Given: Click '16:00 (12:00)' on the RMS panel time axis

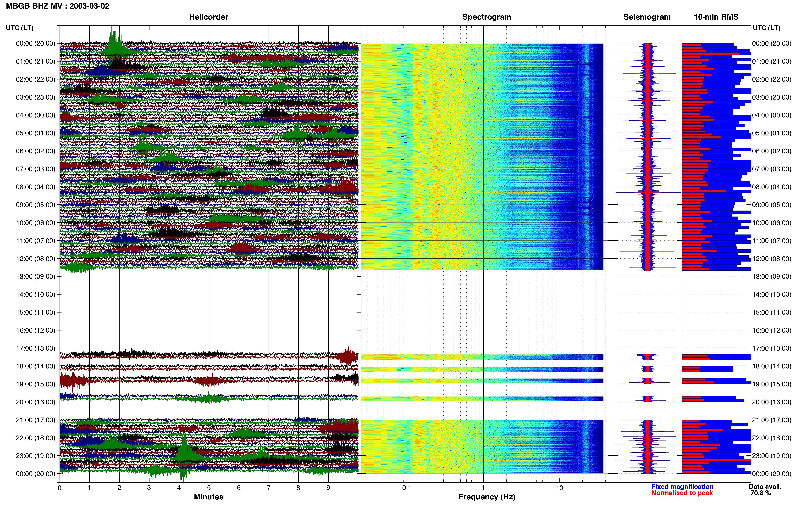Looking at the screenshot, I should [772, 330].
